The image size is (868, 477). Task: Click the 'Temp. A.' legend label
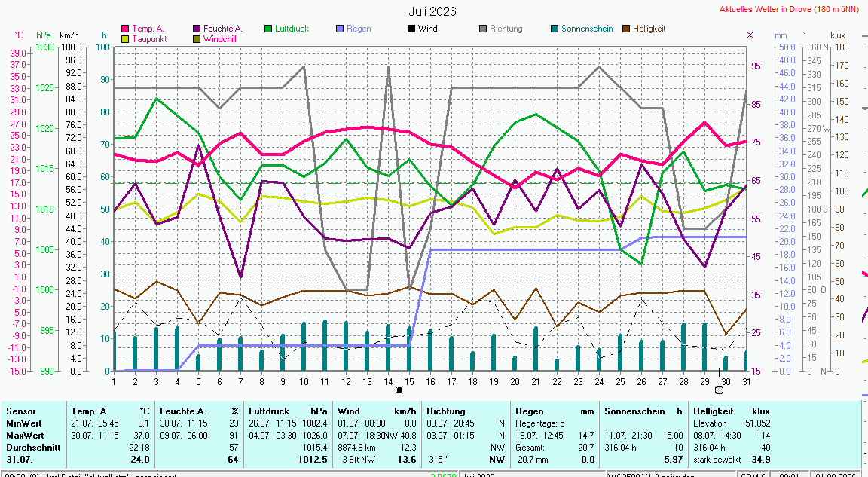[x=148, y=29]
